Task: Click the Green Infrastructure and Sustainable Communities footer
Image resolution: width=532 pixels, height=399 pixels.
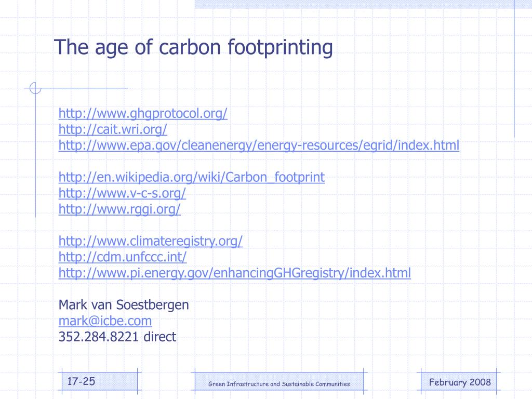Action: (x=279, y=383)
